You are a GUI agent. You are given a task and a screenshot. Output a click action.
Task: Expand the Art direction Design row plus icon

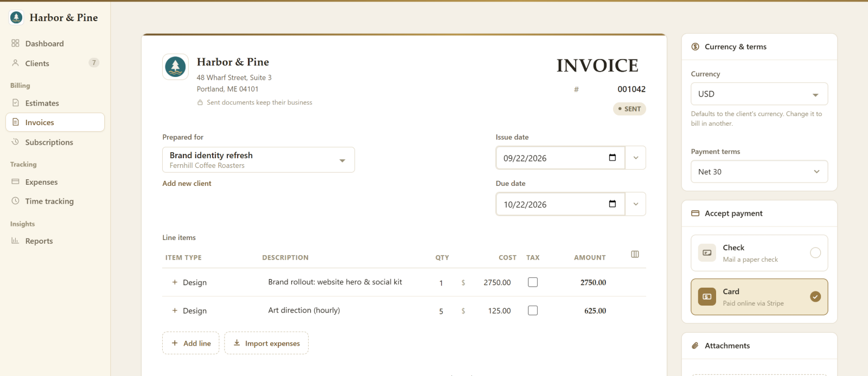click(x=175, y=310)
